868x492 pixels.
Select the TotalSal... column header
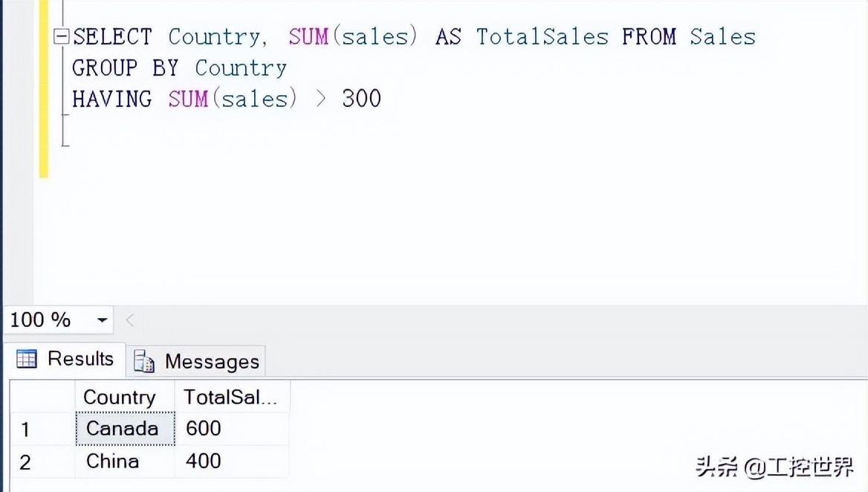click(230, 398)
